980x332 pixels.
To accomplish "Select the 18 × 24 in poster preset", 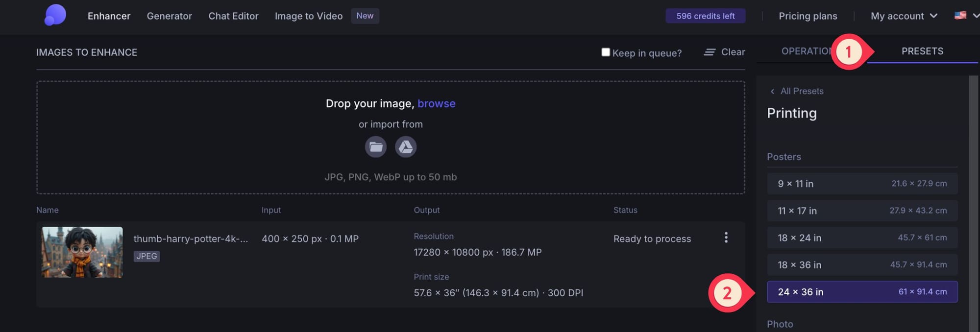I will [x=862, y=238].
